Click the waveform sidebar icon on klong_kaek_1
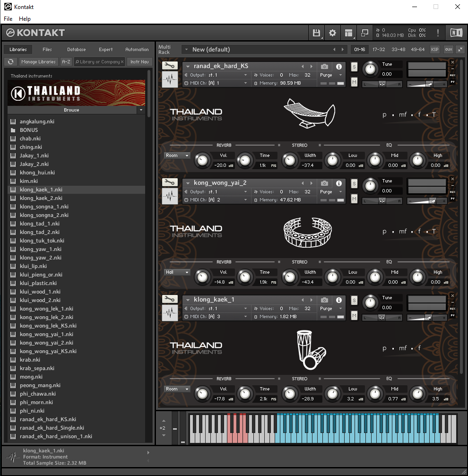This screenshot has width=468, height=476. point(170,313)
